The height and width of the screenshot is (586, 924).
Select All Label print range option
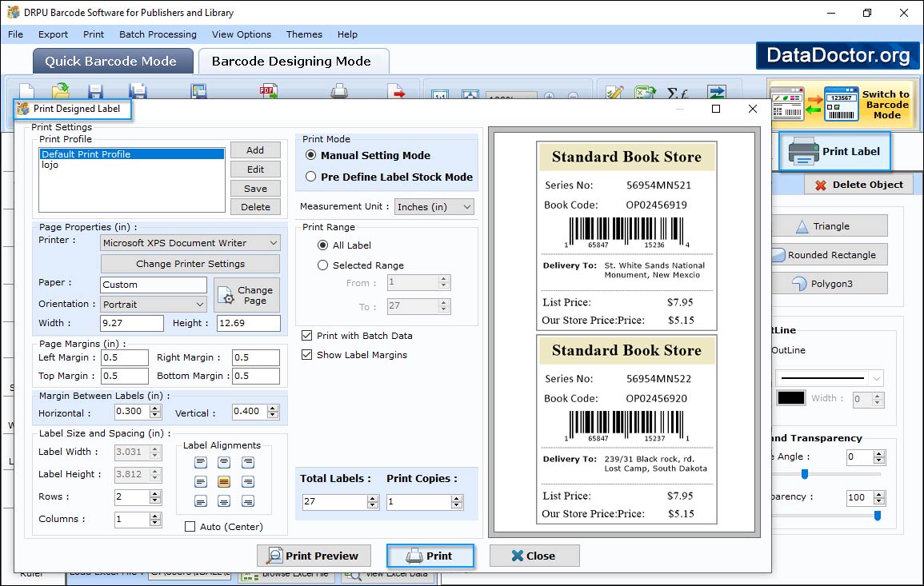(x=322, y=245)
